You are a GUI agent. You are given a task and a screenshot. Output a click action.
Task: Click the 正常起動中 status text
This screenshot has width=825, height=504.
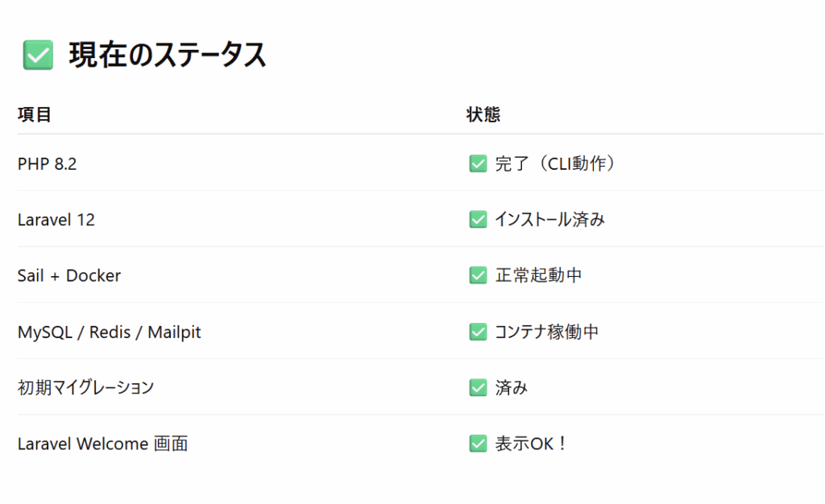pos(538,275)
